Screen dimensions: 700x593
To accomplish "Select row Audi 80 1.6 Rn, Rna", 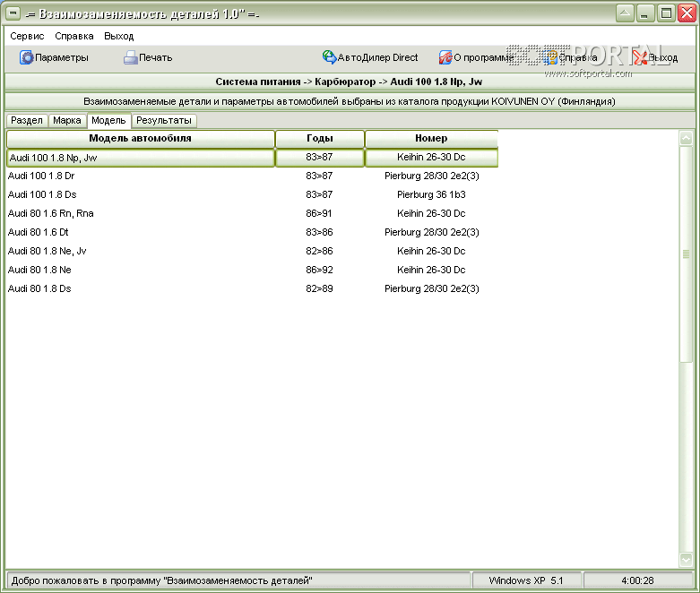I will (x=252, y=213).
